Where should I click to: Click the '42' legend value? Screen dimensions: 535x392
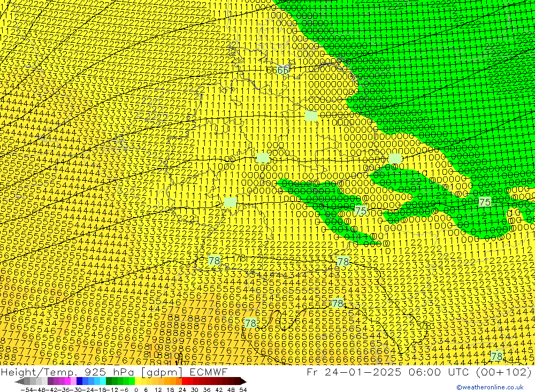(x=219, y=390)
